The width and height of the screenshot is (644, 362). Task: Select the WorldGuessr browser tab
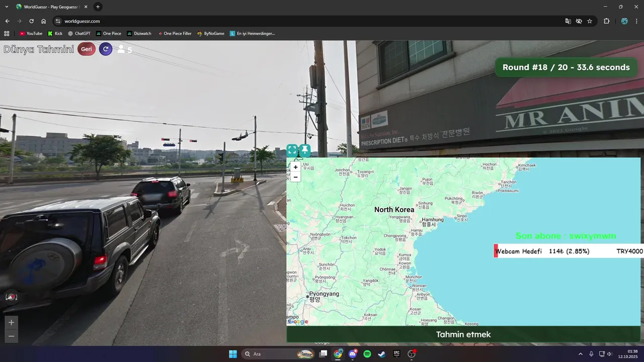click(x=52, y=7)
